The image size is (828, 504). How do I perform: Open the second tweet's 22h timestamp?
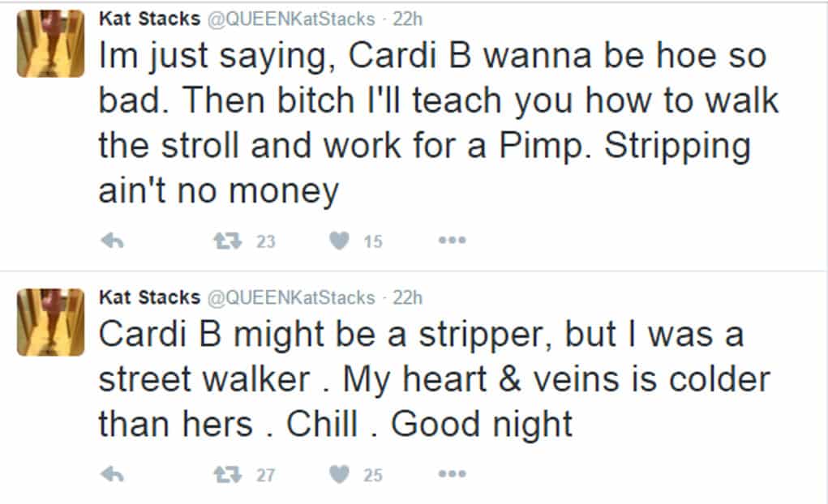(407, 297)
